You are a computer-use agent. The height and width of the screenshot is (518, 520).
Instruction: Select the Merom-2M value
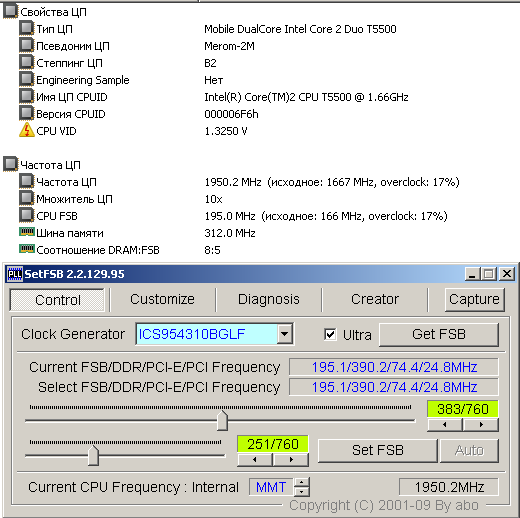229,46
